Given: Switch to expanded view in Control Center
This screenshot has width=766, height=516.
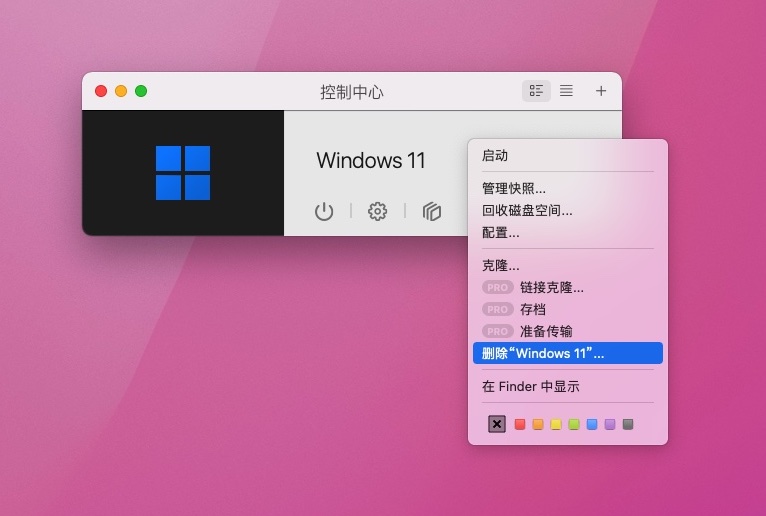Looking at the screenshot, I should click(537, 91).
